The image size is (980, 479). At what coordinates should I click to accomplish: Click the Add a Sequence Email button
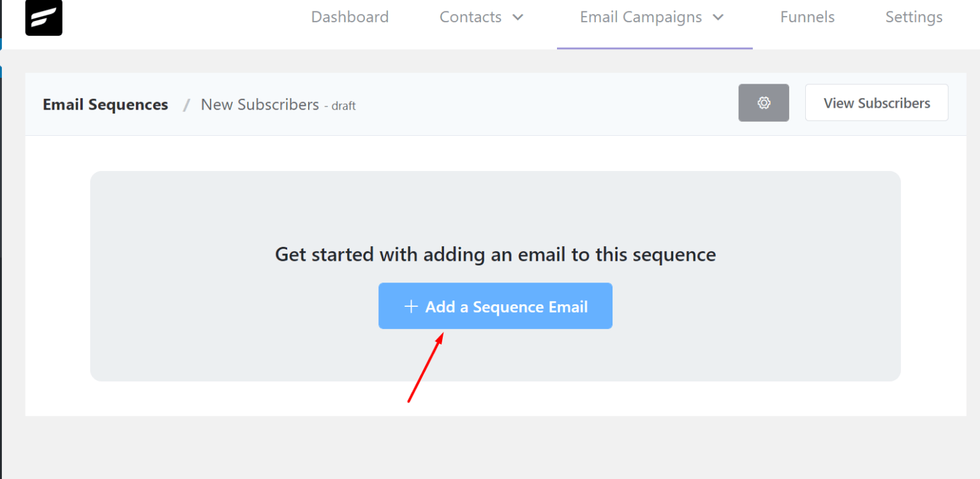click(x=495, y=306)
